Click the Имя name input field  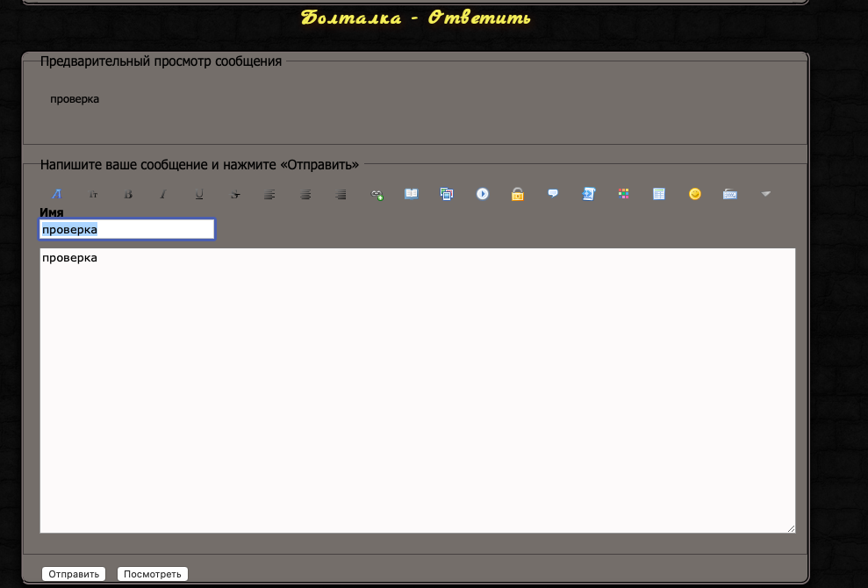coord(126,229)
